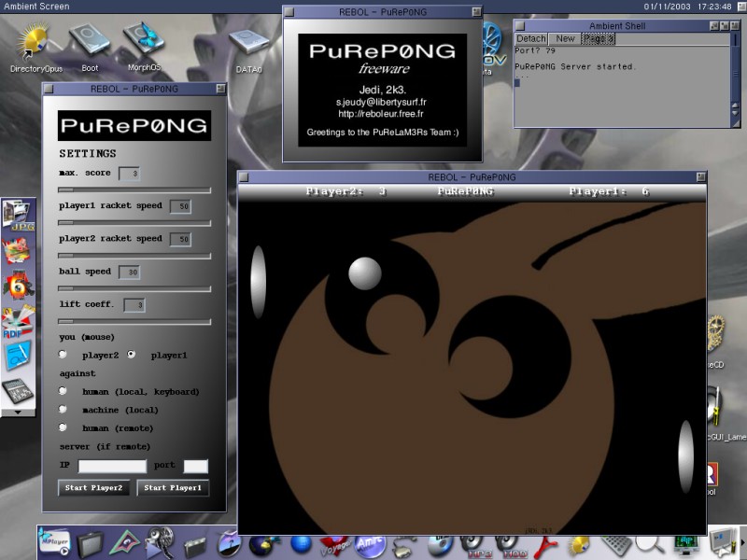
Task: Adjust the ball speed slider
Action: (134, 288)
